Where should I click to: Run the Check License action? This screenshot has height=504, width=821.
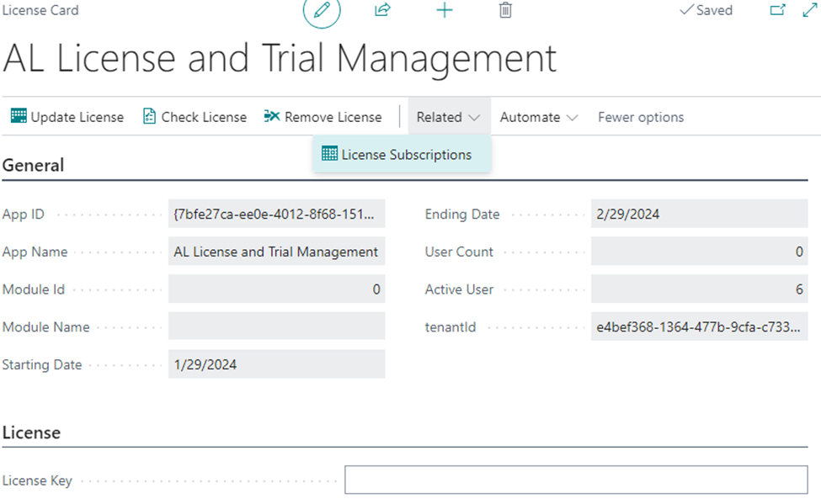pos(195,117)
